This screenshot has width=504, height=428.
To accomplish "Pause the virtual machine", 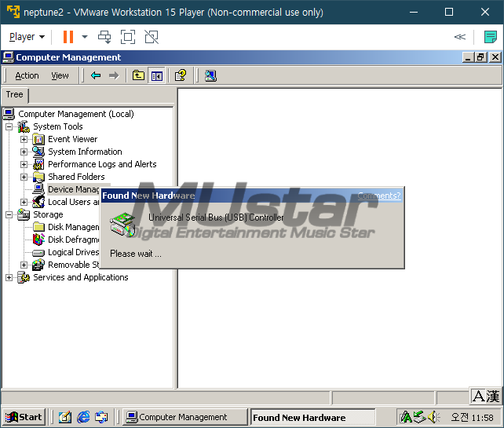I will tap(68, 37).
